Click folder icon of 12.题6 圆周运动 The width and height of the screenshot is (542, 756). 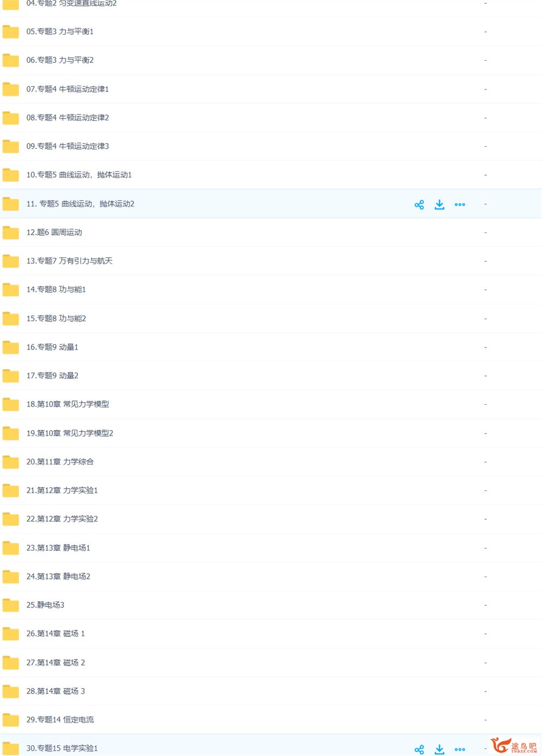coord(11,232)
